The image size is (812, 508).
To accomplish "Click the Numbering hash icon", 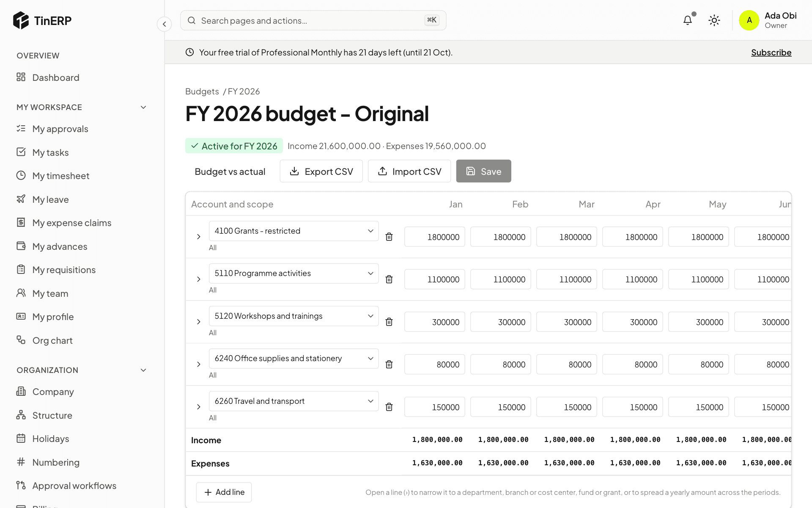I will (21, 462).
